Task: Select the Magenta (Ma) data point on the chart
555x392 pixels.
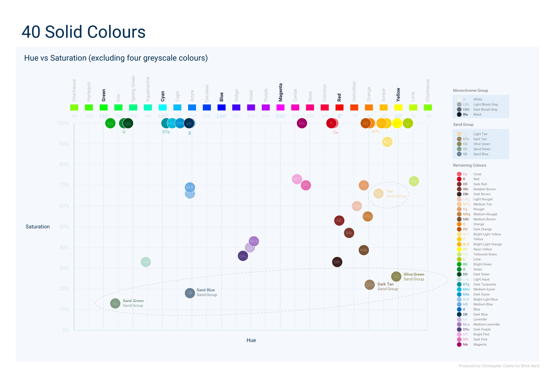Action: click(301, 123)
